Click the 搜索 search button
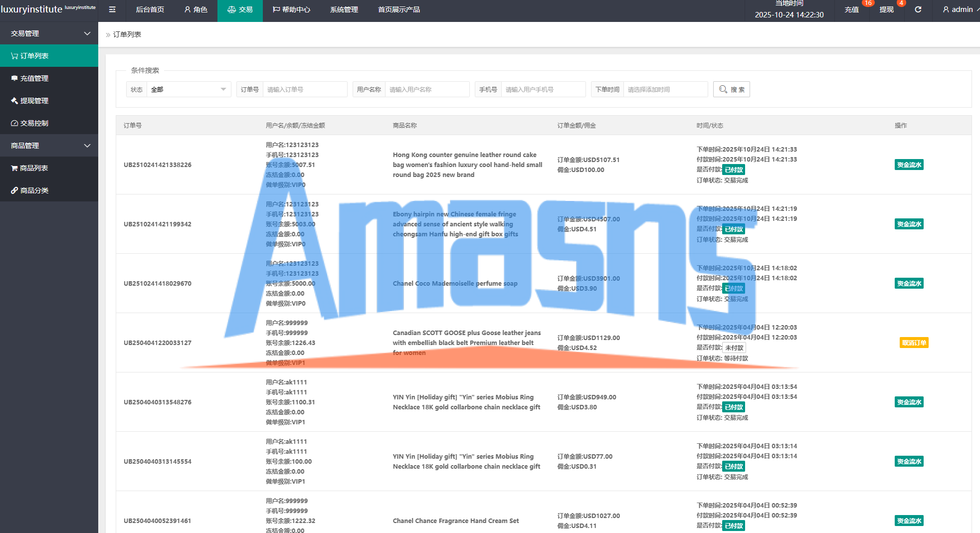The image size is (980, 533). [731, 90]
